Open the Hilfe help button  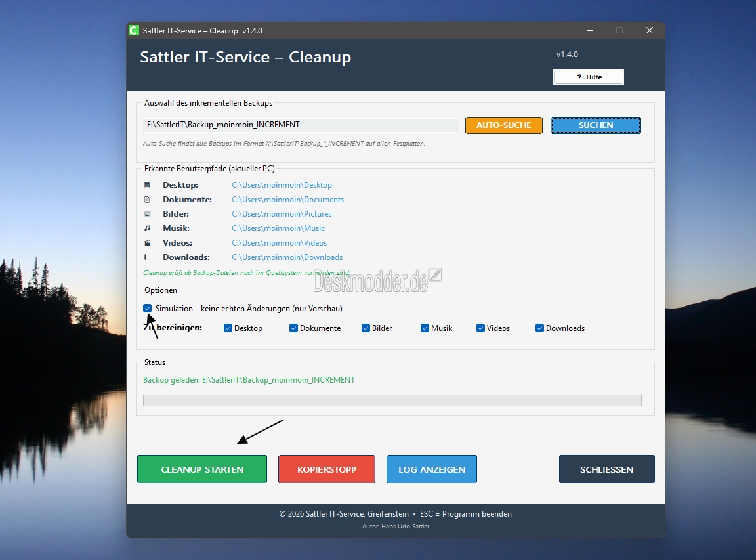click(x=589, y=77)
